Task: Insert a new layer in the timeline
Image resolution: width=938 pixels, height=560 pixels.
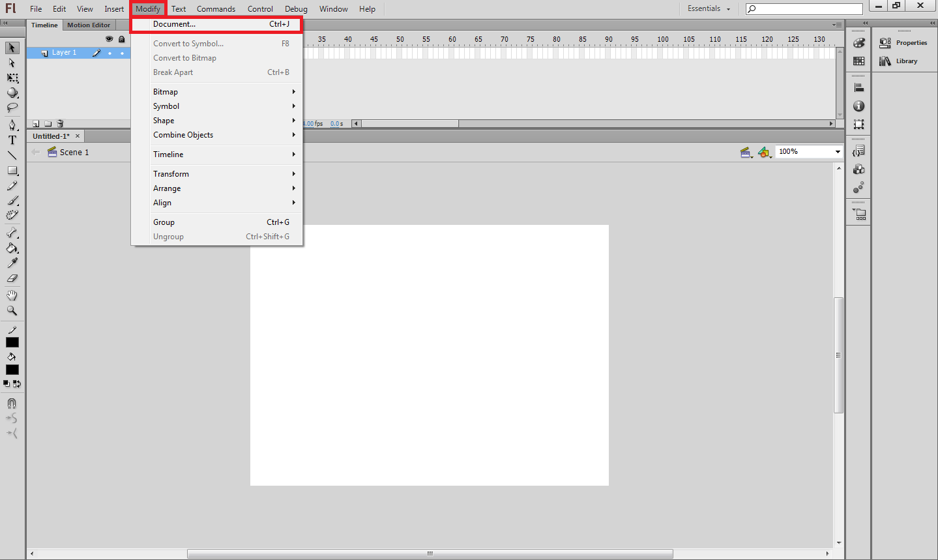Action: tap(35, 123)
